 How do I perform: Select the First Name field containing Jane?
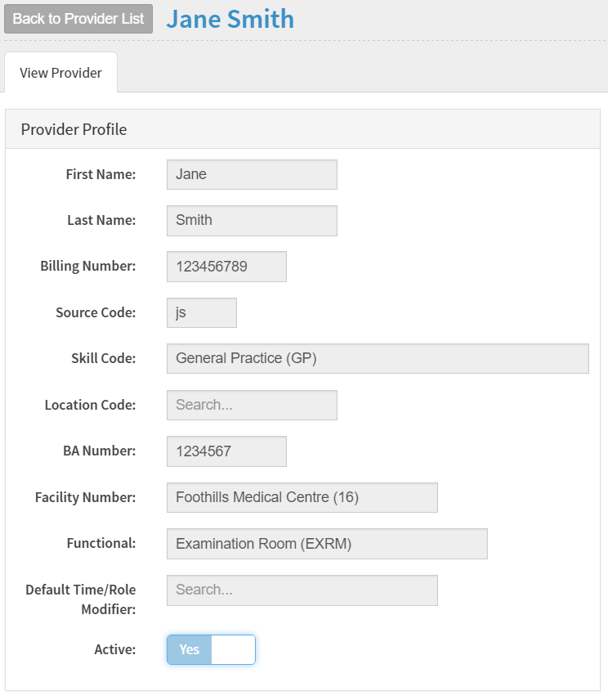pos(252,174)
